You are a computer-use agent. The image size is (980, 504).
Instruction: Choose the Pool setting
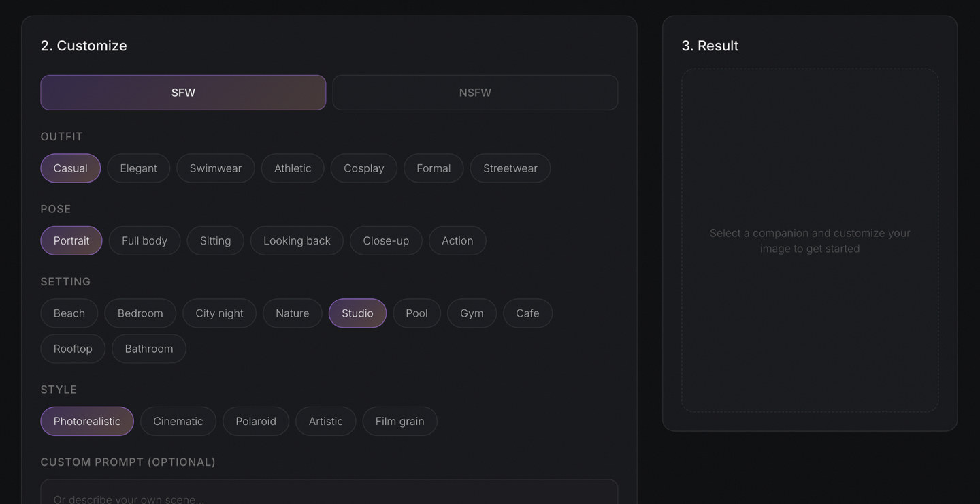416,313
